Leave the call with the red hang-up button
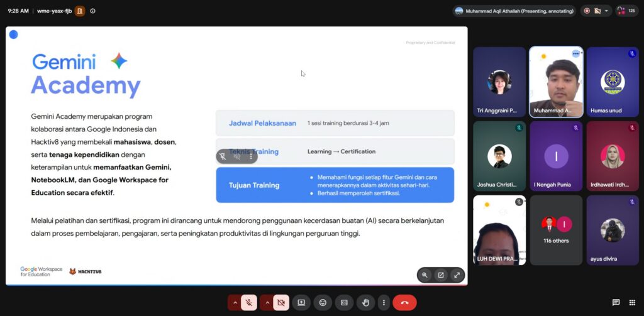 click(404, 303)
